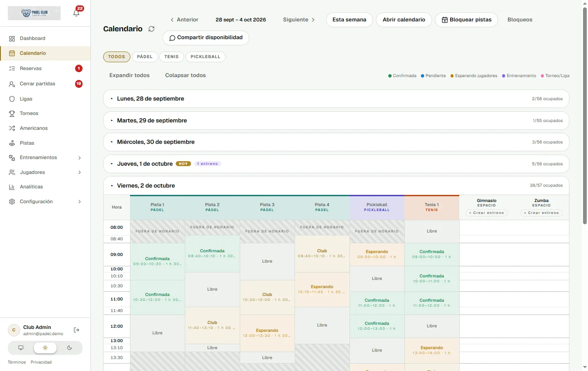The height and width of the screenshot is (371, 588).
Task: Go to the previous week (Anterior)
Action: [184, 20]
